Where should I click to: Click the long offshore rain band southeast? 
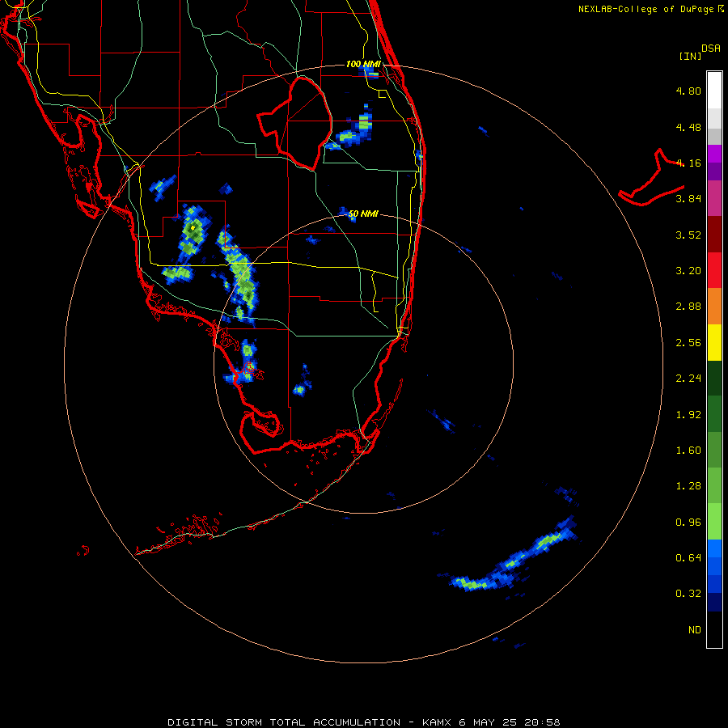point(513,562)
